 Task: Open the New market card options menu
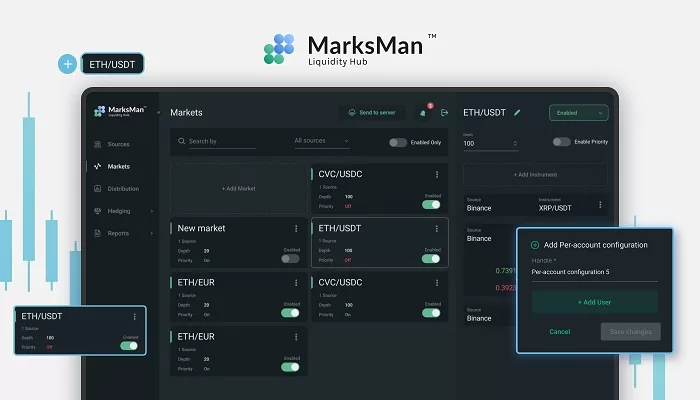coord(296,229)
